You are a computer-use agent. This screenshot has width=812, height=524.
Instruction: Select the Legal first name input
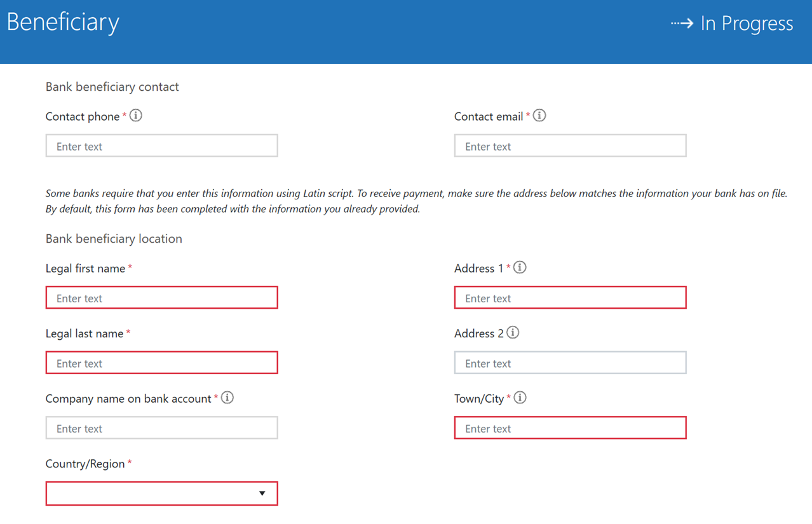click(161, 298)
